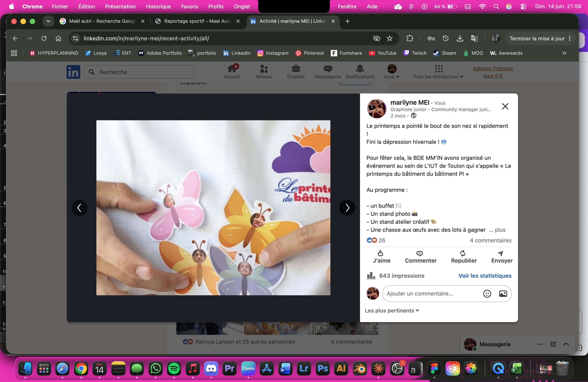Viewport: 588px width, 382px height.
Task: Go back to the previous page
Action: click(x=15, y=38)
